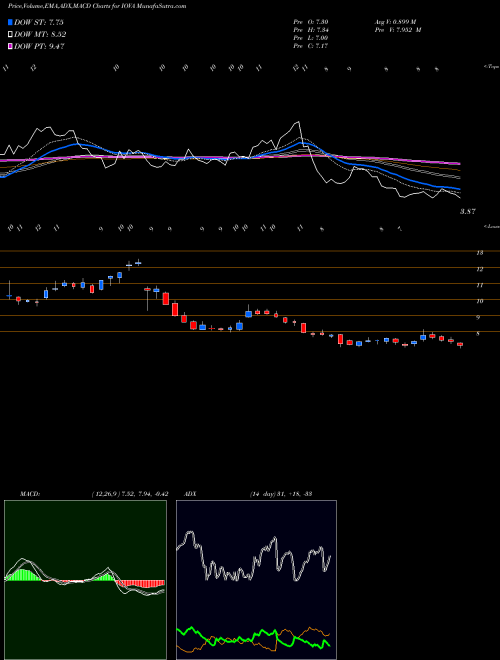
Task: Click the 'Avg V: 6.899 M' text
Action: coord(395,22)
